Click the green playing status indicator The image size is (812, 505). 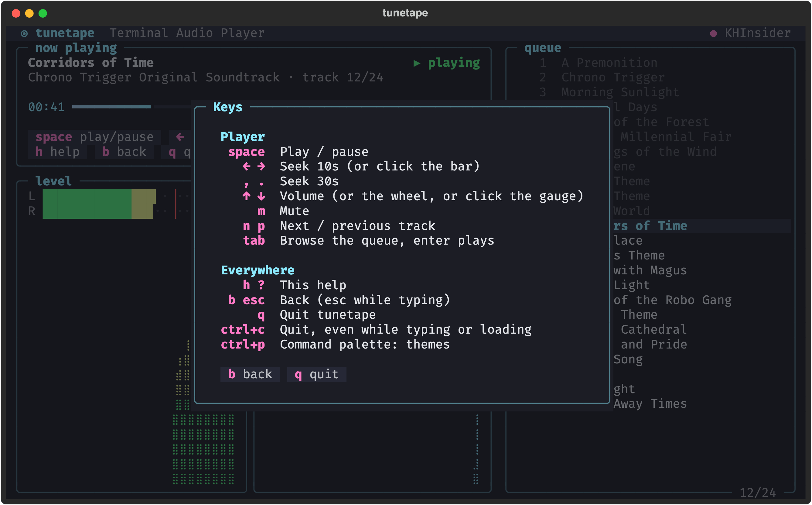pos(447,63)
